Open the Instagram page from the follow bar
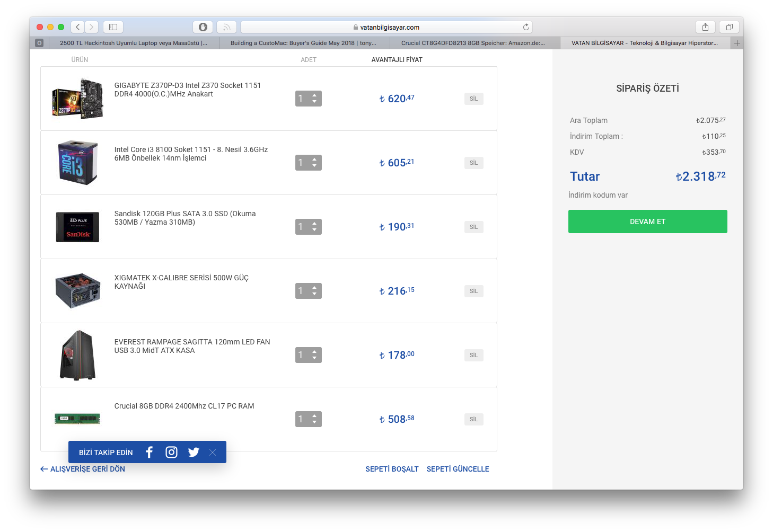 pyautogui.click(x=171, y=452)
